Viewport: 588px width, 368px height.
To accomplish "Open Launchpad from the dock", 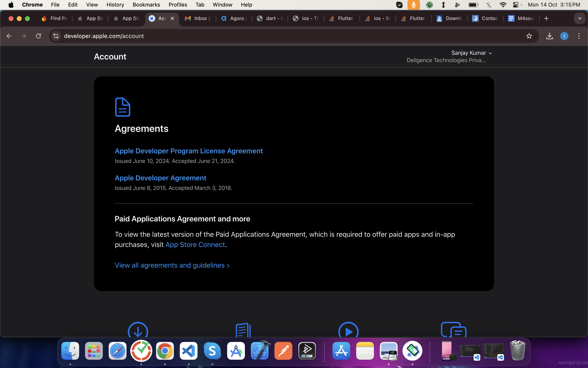I will point(94,351).
